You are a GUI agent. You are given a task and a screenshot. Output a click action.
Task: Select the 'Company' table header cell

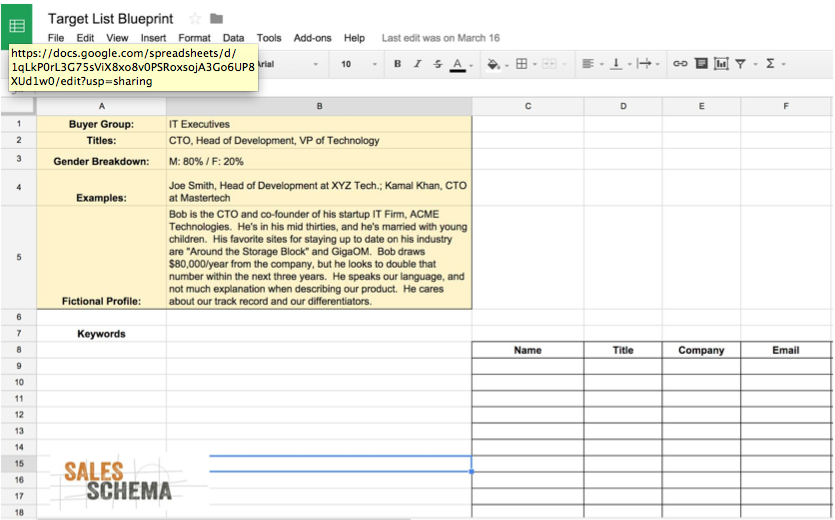point(701,350)
